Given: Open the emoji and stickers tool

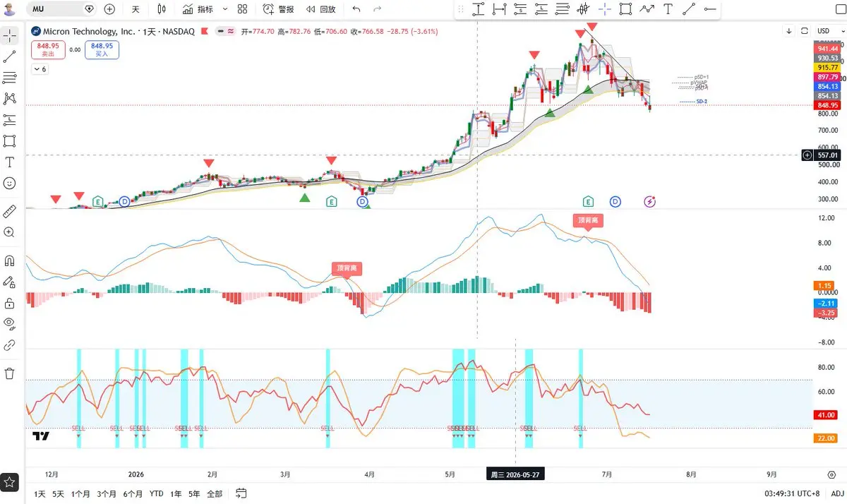Looking at the screenshot, I should pos(10,183).
